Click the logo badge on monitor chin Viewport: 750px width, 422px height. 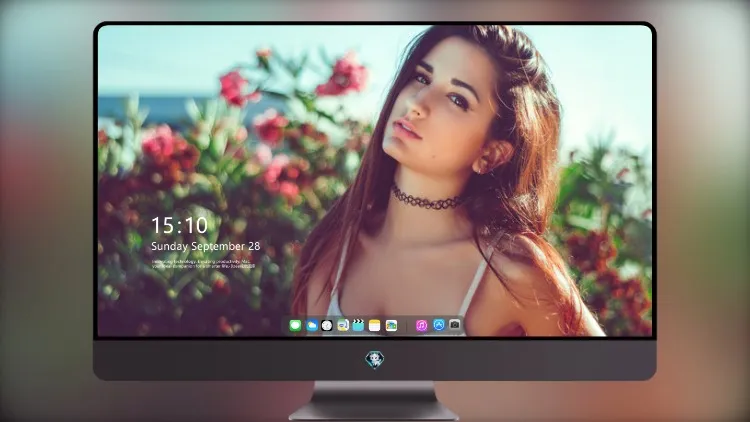[375, 359]
